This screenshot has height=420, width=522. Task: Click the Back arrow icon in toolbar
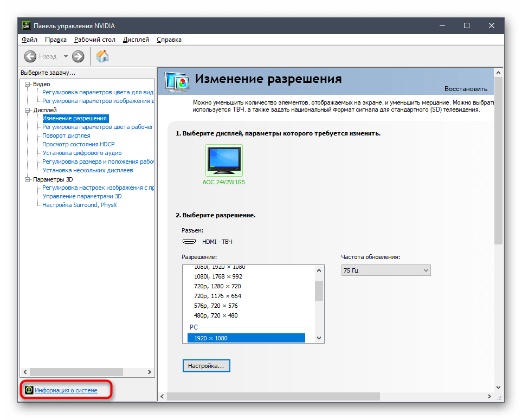tap(30, 56)
